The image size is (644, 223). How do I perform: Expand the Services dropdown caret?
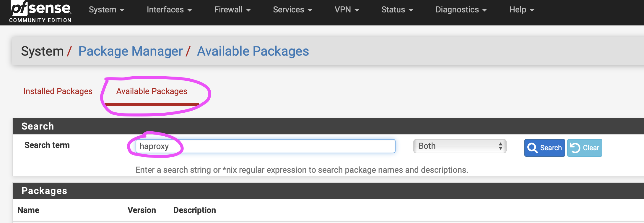[310, 10]
